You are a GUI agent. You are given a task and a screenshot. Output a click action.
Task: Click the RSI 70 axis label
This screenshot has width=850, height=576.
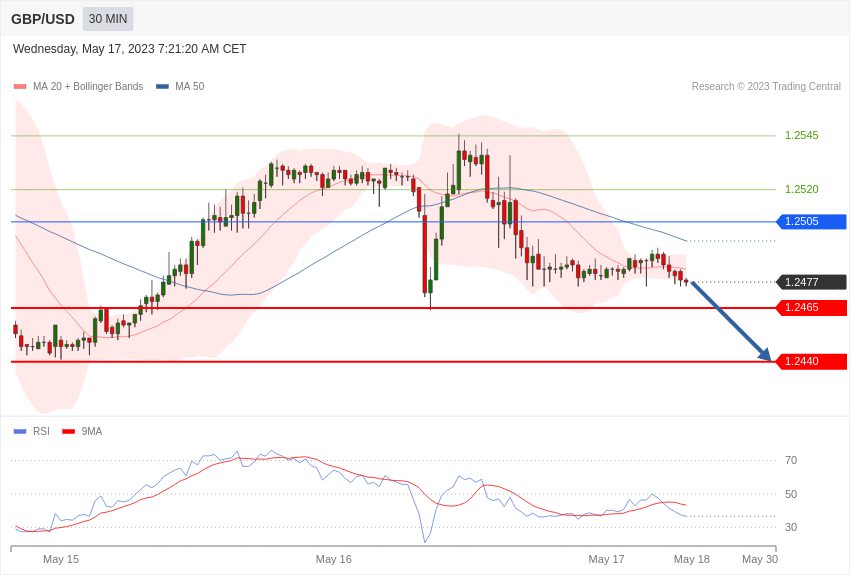pos(791,460)
